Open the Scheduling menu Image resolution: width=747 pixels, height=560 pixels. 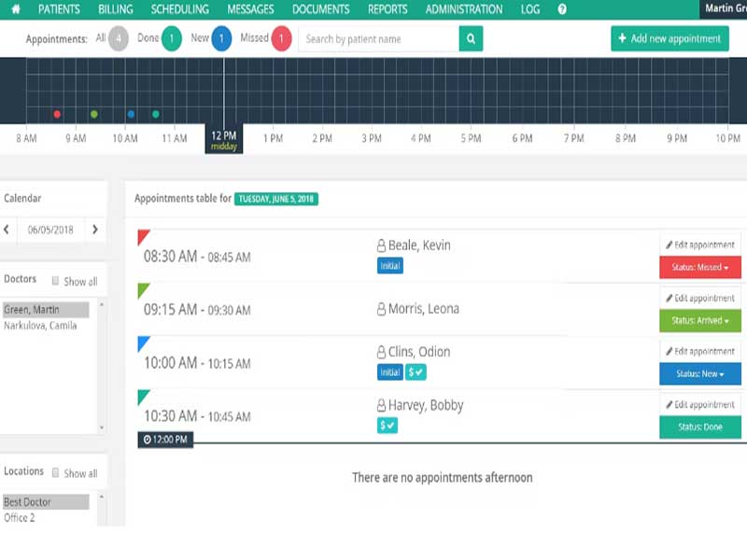pos(180,9)
